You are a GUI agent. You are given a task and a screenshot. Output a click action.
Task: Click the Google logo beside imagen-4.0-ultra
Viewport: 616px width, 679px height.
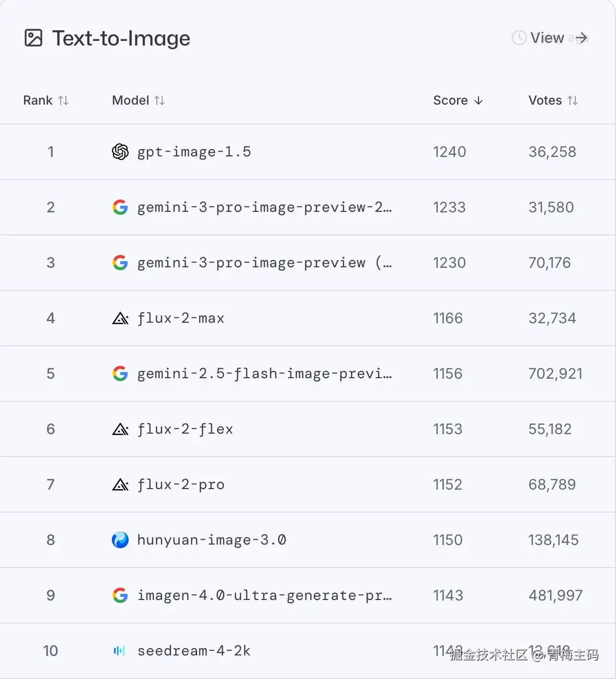[120, 595]
